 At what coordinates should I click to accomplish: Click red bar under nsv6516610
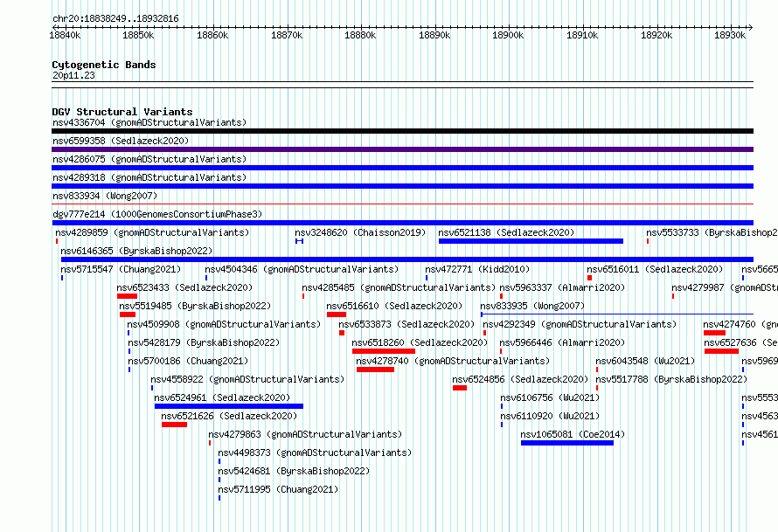tap(337, 314)
